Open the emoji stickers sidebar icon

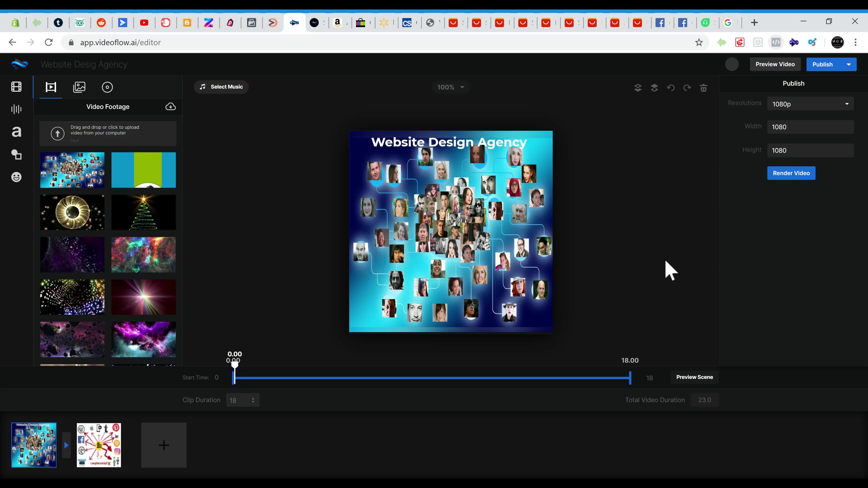click(x=16, y=177)
